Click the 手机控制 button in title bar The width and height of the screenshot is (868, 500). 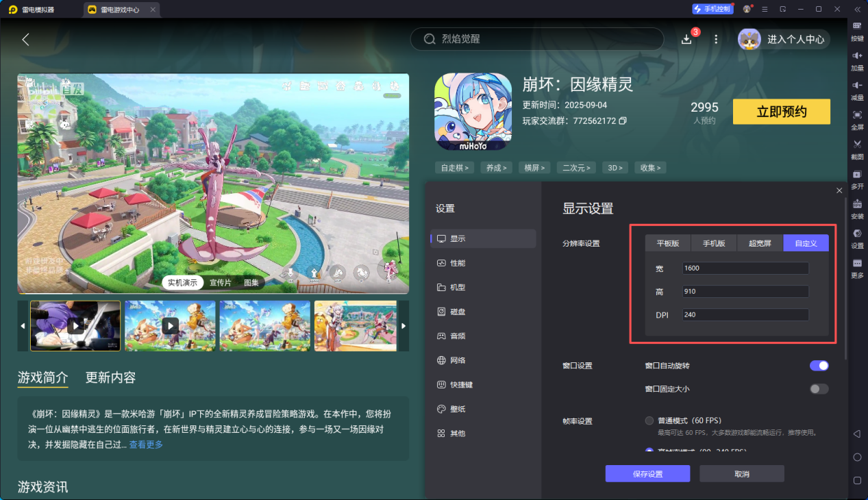click(x=712, y=9)
